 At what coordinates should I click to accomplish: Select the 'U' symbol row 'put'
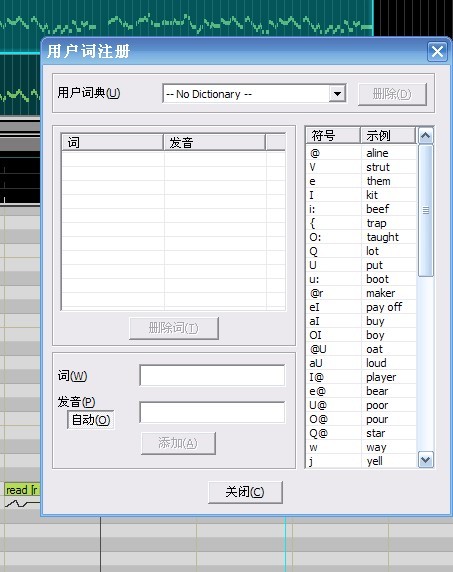361,265
